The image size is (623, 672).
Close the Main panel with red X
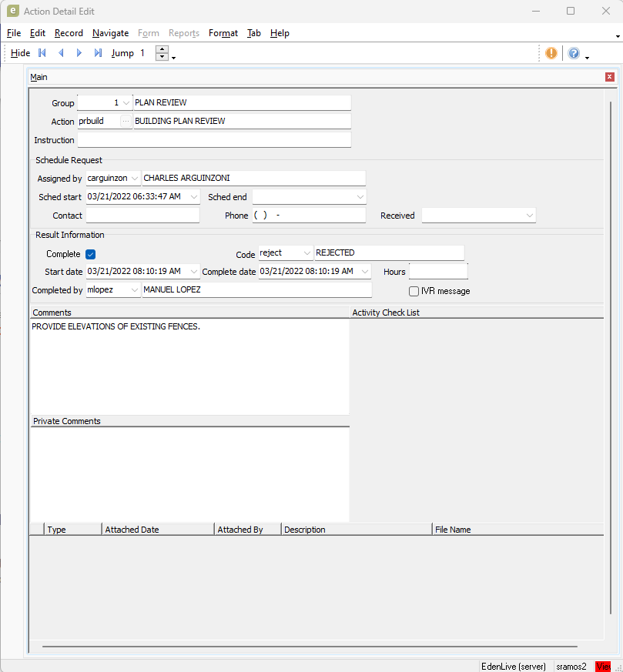pyautogui.click(x=609, y=77)
